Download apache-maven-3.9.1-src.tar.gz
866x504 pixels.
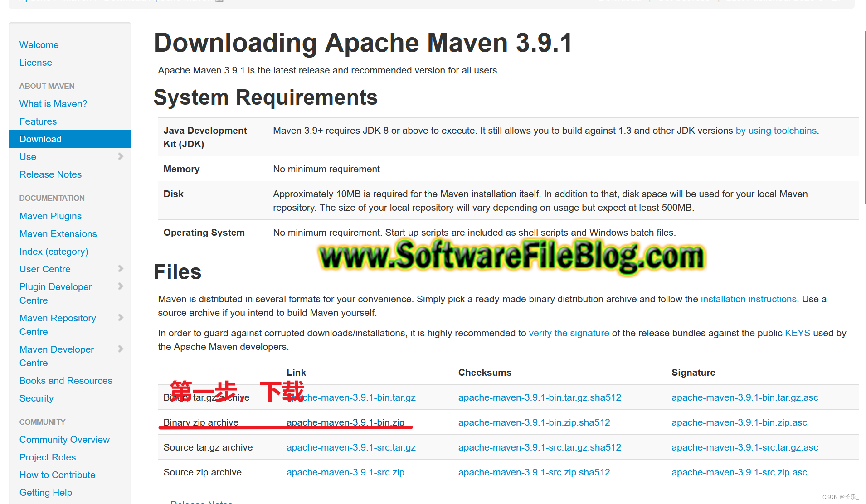(x=351, y=447)
